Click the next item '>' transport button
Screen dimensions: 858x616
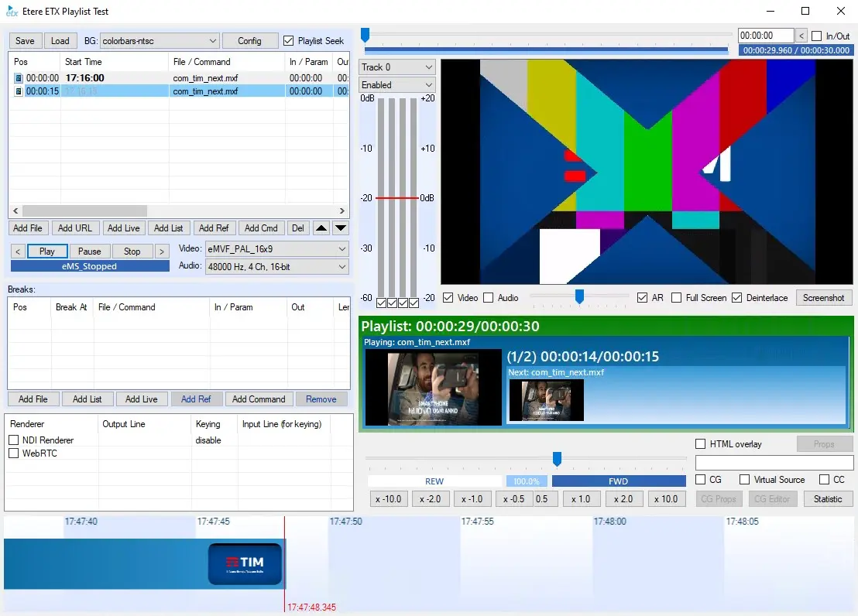point(162,252)
